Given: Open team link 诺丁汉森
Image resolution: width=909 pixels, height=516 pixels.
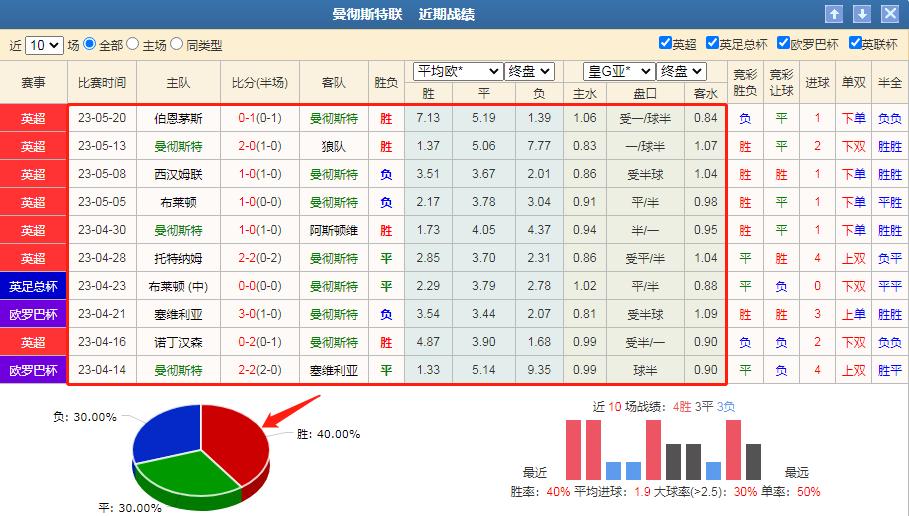Looking at the screenshot, I should [x=178, y=342].
